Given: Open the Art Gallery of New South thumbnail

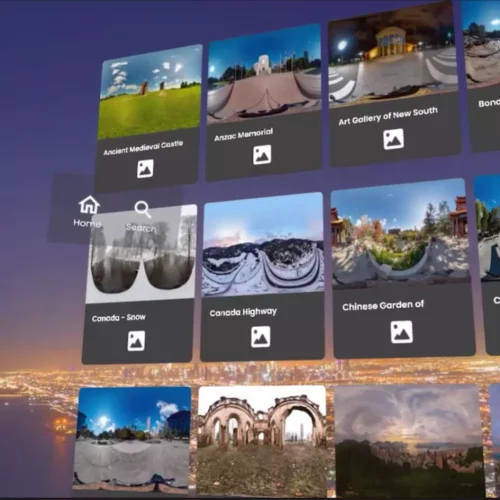Looking at the screenshot, I should [393, 54].
